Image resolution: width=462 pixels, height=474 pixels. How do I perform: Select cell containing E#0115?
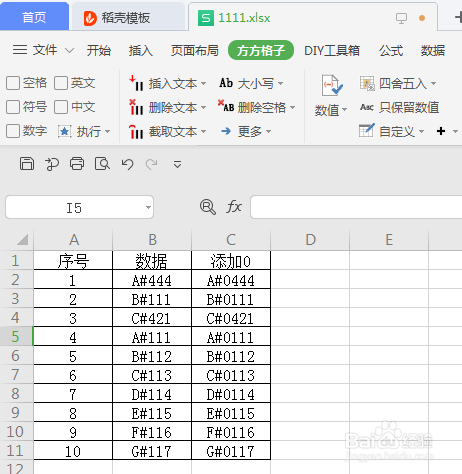click(231, 413)
